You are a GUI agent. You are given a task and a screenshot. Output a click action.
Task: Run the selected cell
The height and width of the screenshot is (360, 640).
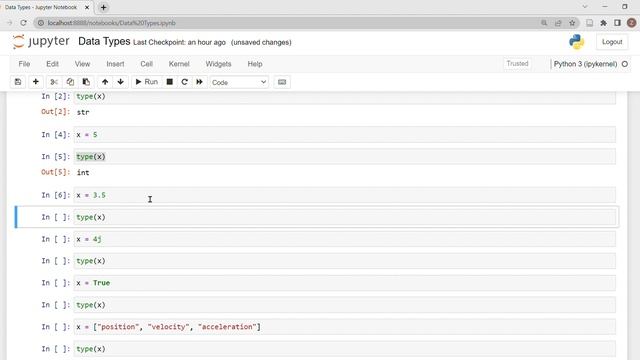(x=147, y=82)
